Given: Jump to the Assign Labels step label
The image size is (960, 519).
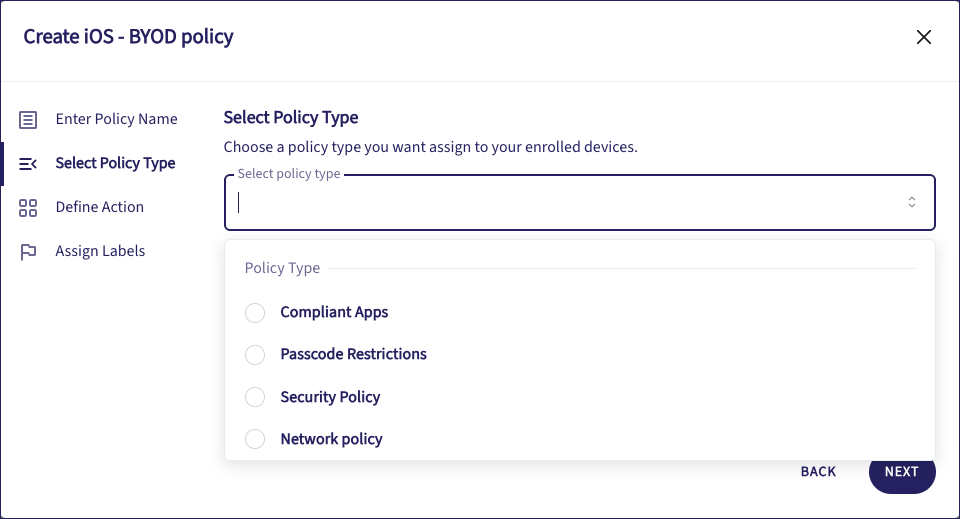Looking at the screenshot, I should coord(100,251).
